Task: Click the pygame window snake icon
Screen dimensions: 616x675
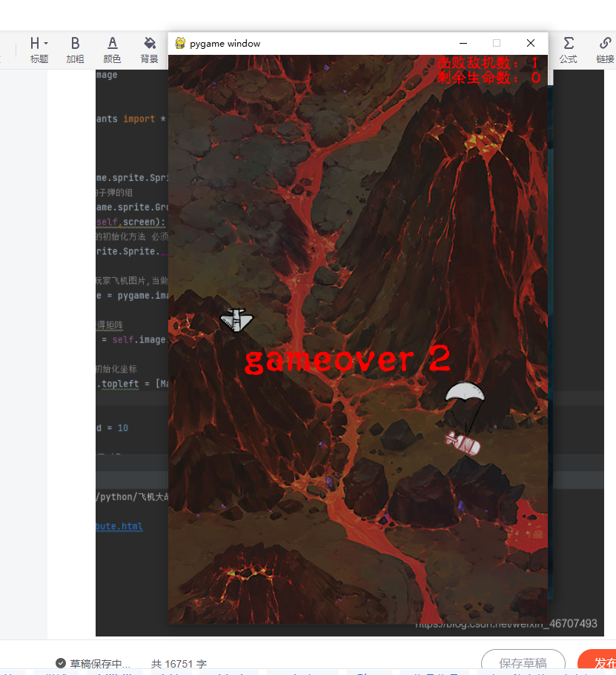Action: 180,43
